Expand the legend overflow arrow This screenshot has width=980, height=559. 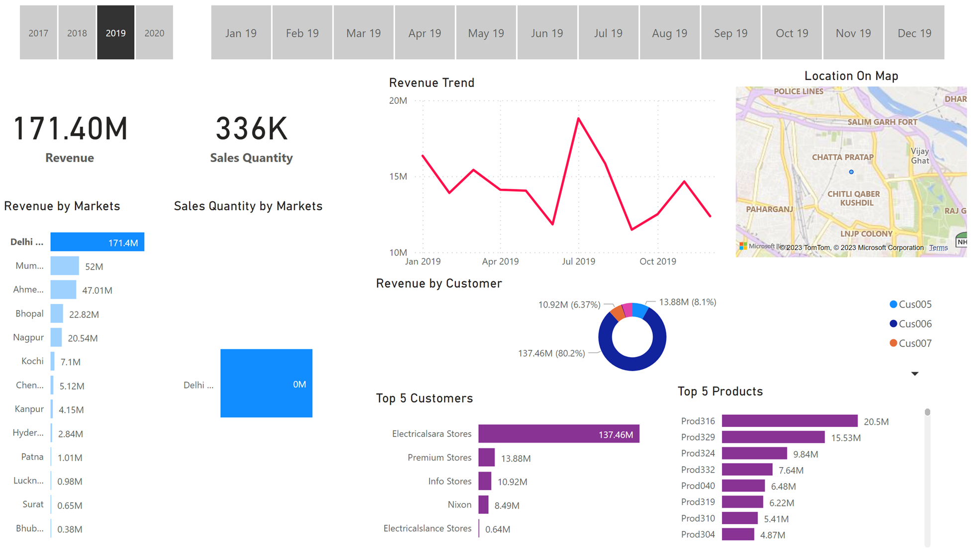click(x=914, y=373)
